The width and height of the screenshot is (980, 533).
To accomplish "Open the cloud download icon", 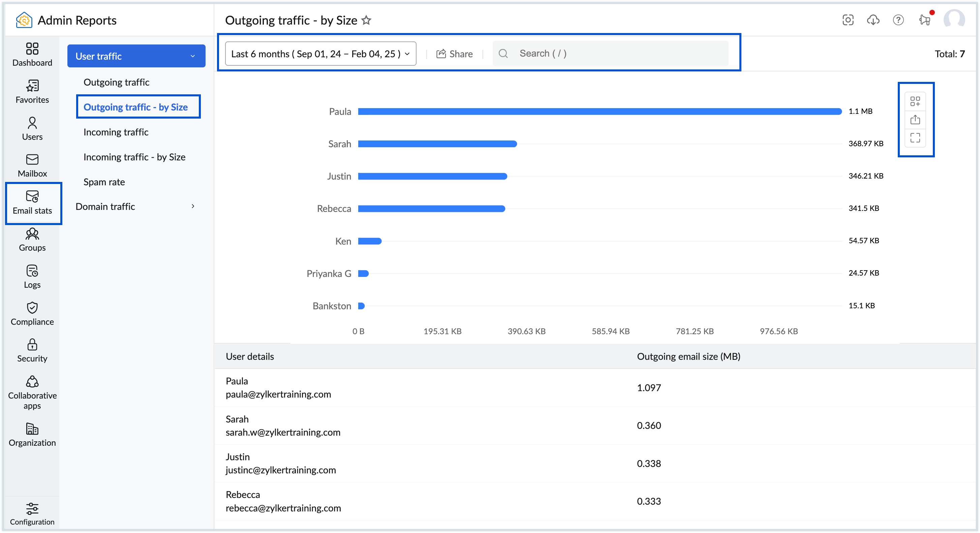I will 873,20.
